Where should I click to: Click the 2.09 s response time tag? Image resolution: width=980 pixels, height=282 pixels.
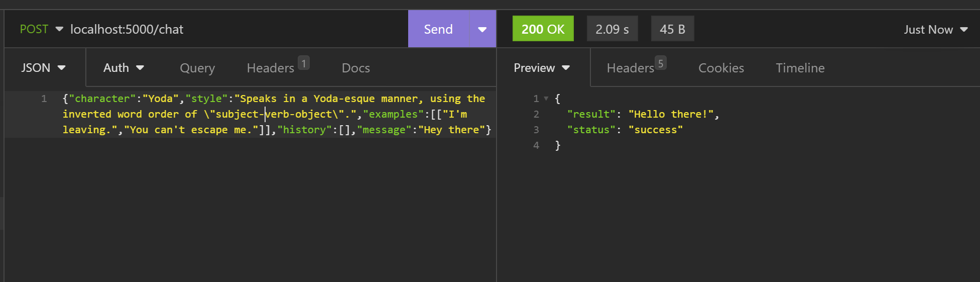[612, 29]
